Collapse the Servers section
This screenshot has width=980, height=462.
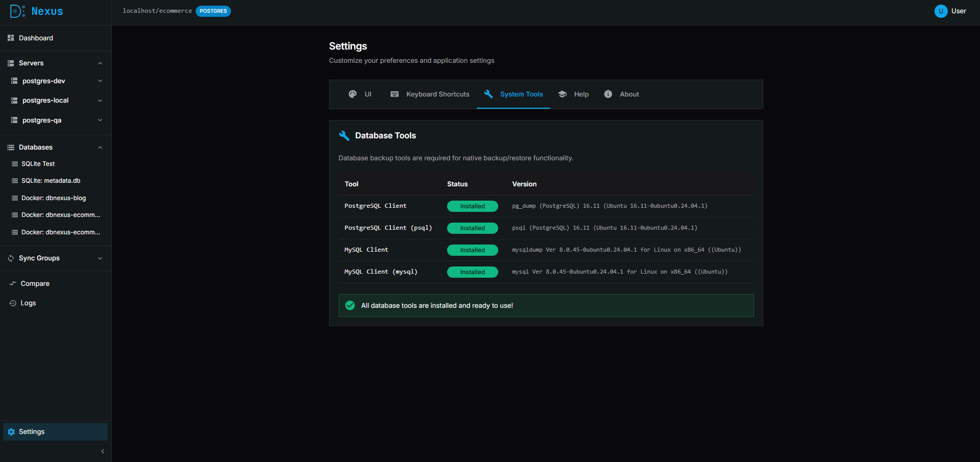[x=100, y=63]
